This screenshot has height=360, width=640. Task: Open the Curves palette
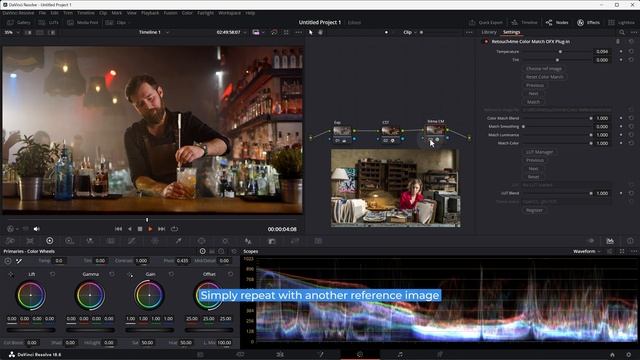click(x=131, y=241)
